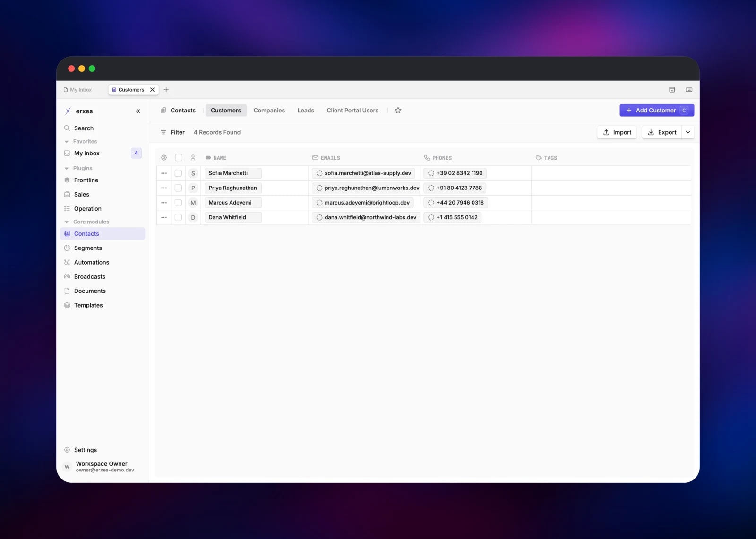Open My inbox from Favorites

pos(103,153)
